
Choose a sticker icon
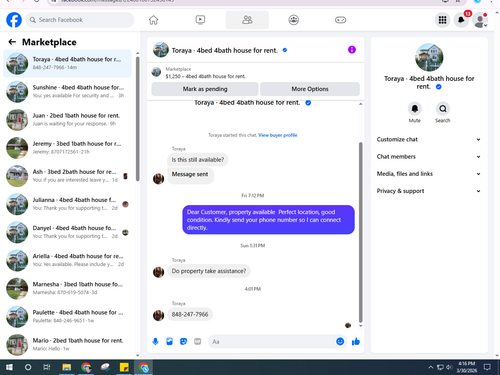coord(183,341)
